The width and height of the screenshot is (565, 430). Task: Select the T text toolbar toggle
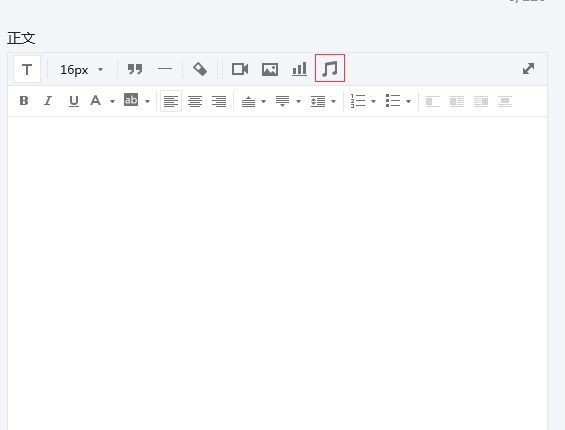pyautogui.click(x=27, y=69)
